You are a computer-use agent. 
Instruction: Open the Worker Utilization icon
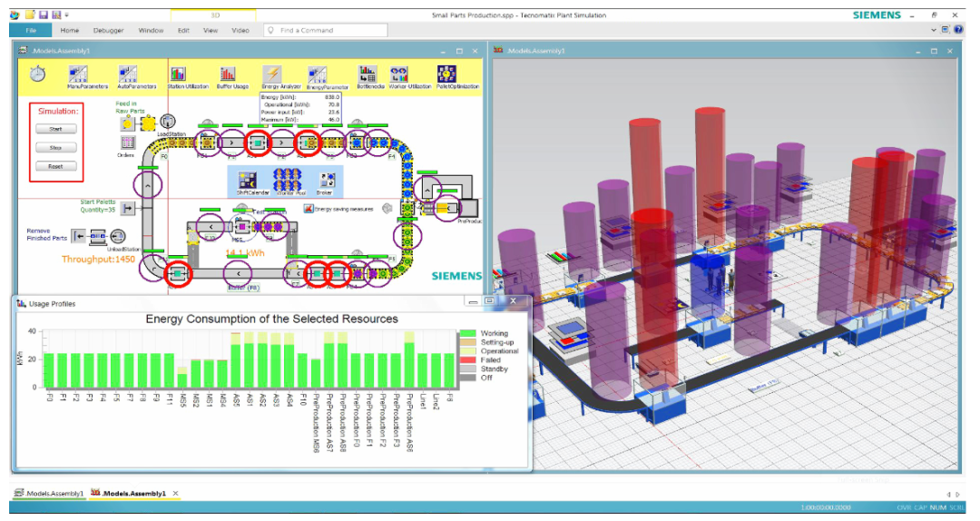pyautogui.click(x=398, y=74)
